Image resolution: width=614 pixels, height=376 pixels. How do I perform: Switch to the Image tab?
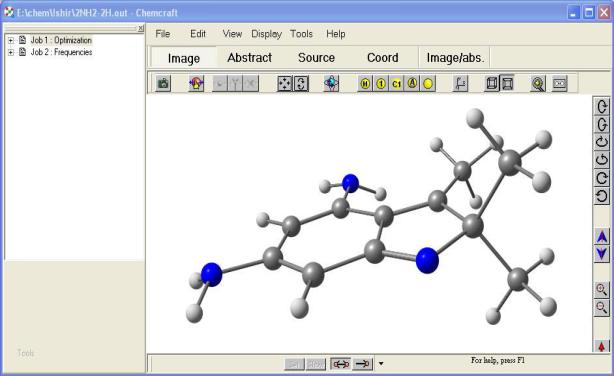(184, 58)
